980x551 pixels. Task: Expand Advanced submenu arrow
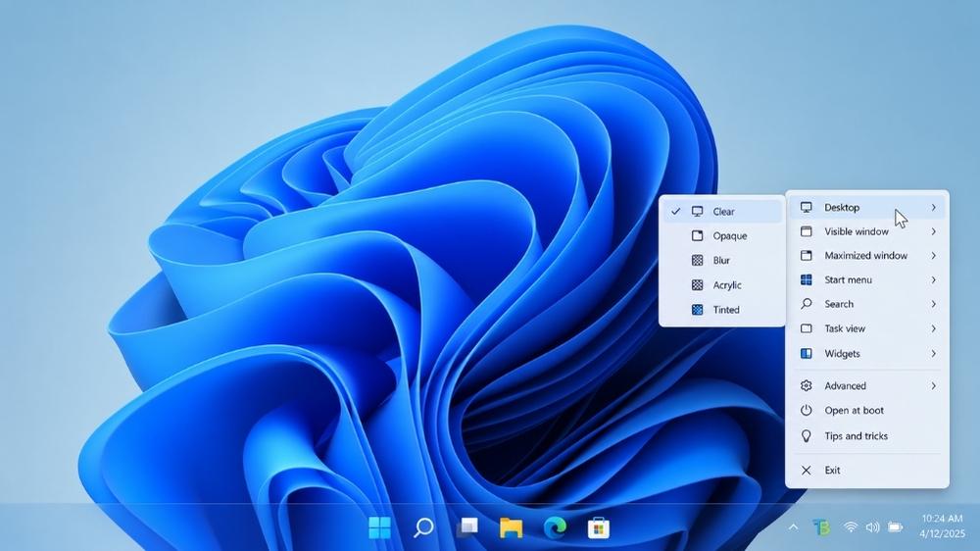933,386
